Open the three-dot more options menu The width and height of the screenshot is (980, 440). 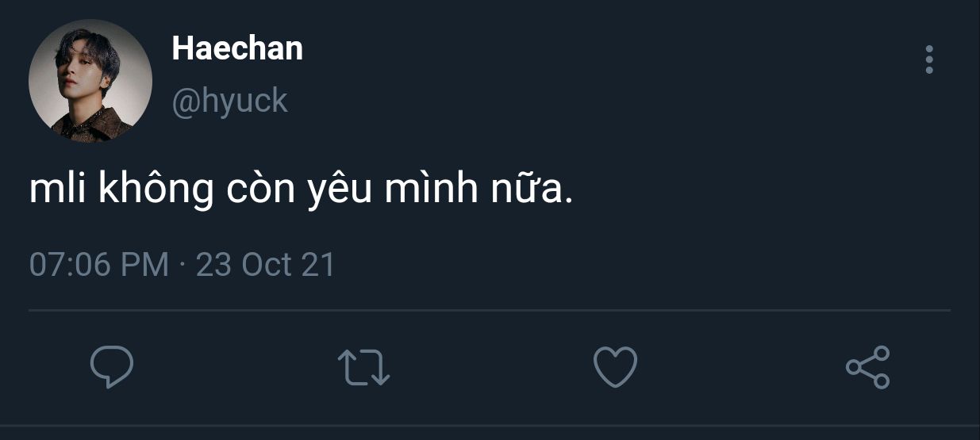coord(929,59)
